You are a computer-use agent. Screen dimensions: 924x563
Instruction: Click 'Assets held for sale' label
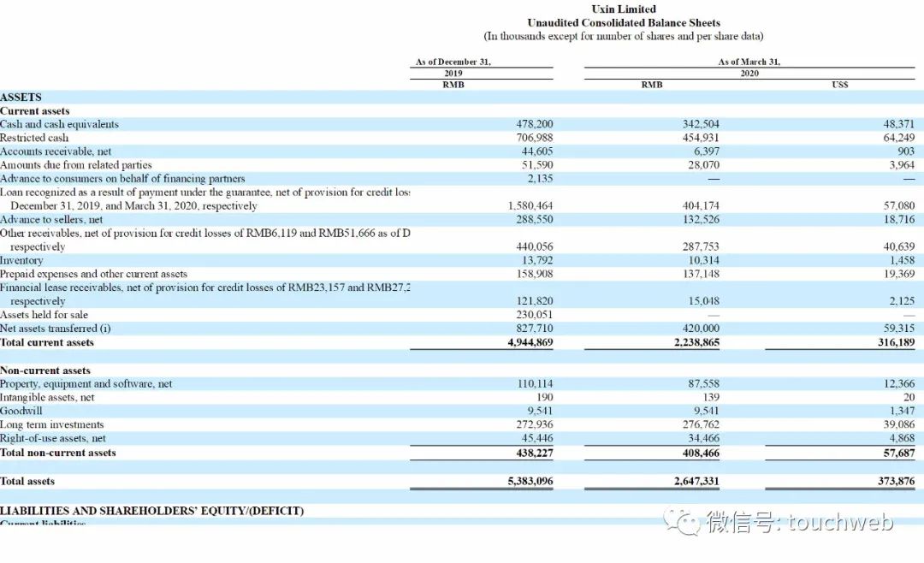point(44,315)
